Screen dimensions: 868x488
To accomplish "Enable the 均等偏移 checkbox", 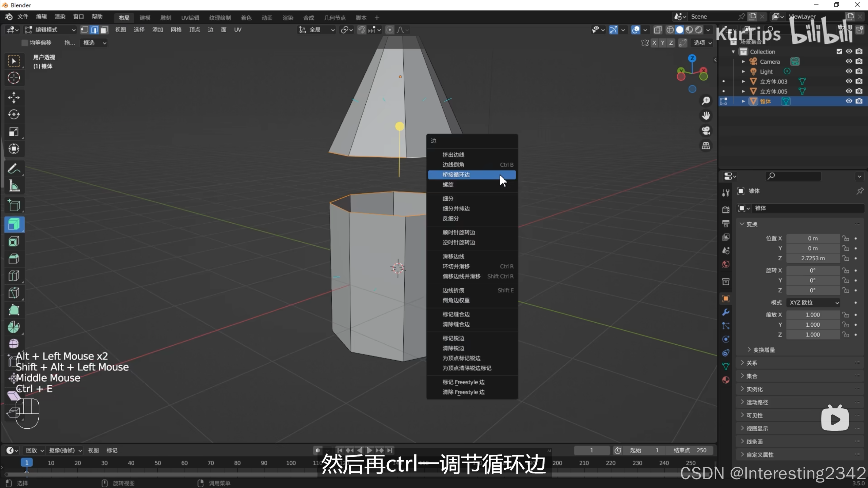I will click(24, 43).
